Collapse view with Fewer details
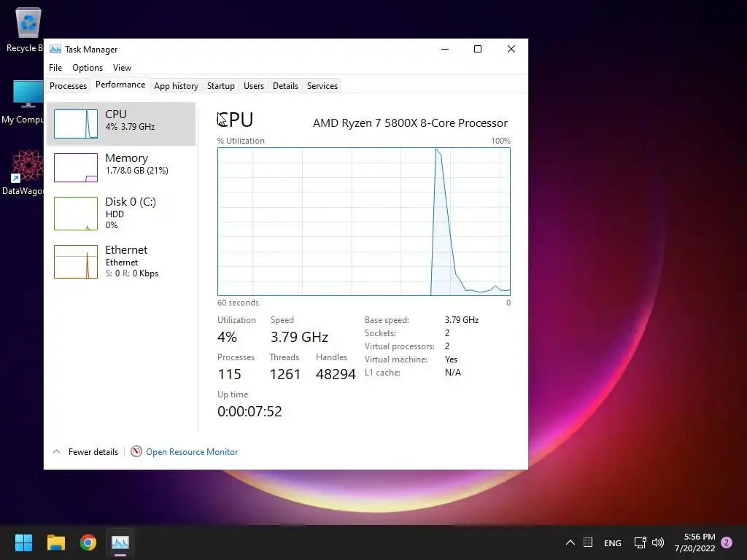This screenshot has height=560, width=747. click(85, 451)
